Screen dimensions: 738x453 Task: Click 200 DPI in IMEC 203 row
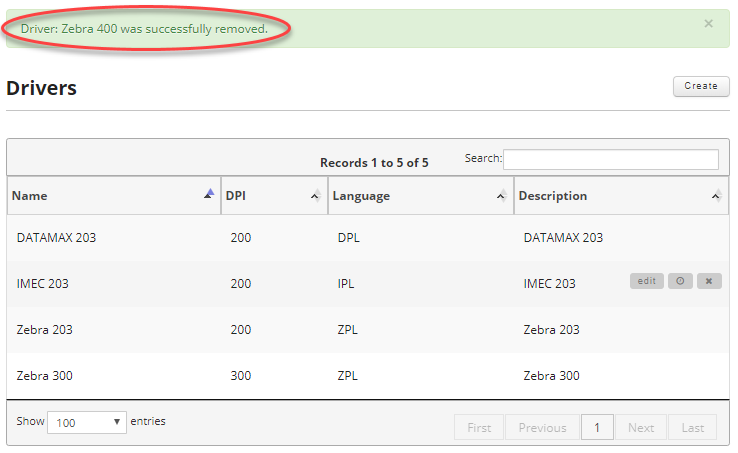coord(241,284)
